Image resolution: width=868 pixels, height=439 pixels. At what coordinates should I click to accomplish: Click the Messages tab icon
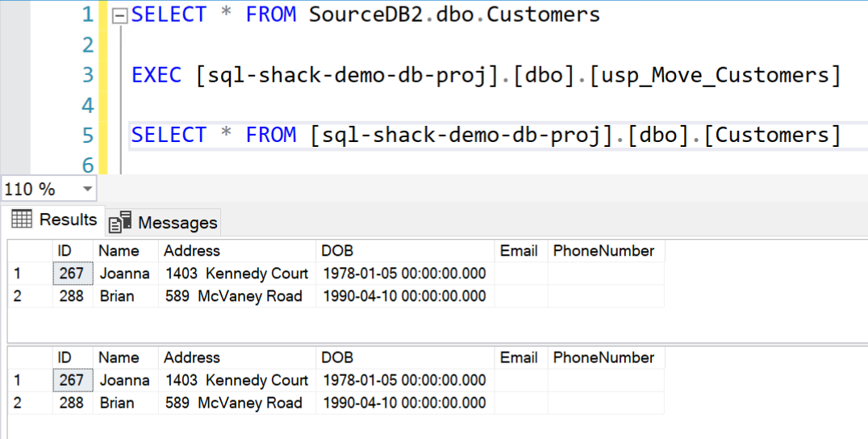tap(120, 223)
